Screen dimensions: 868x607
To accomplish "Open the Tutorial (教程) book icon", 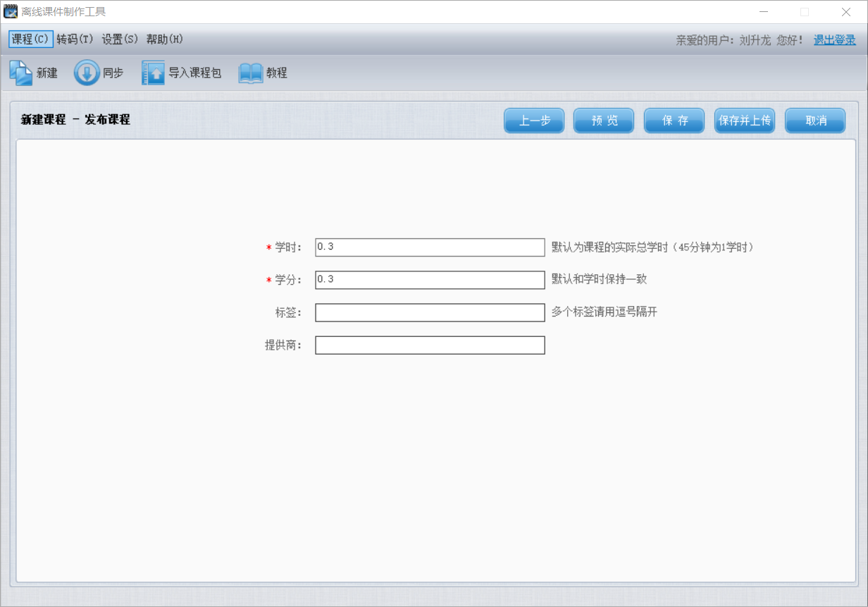I will click(x=250, y=73).
